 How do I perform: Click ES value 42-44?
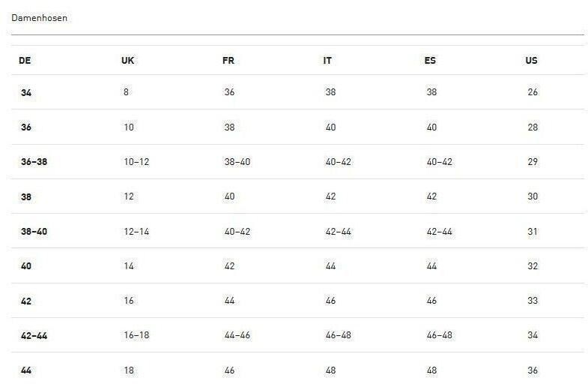point(440,232)
